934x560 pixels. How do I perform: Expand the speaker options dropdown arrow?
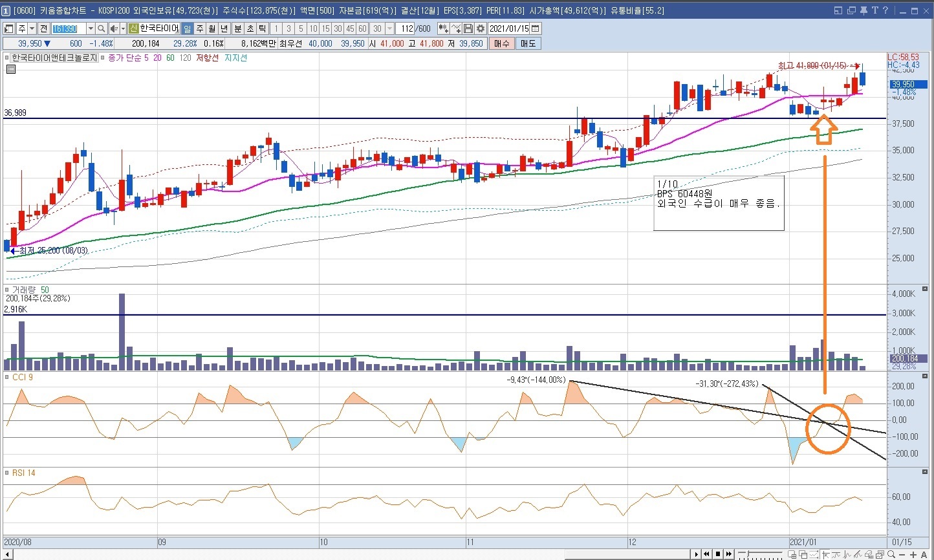pyautogui.click(x=123, y=28)
